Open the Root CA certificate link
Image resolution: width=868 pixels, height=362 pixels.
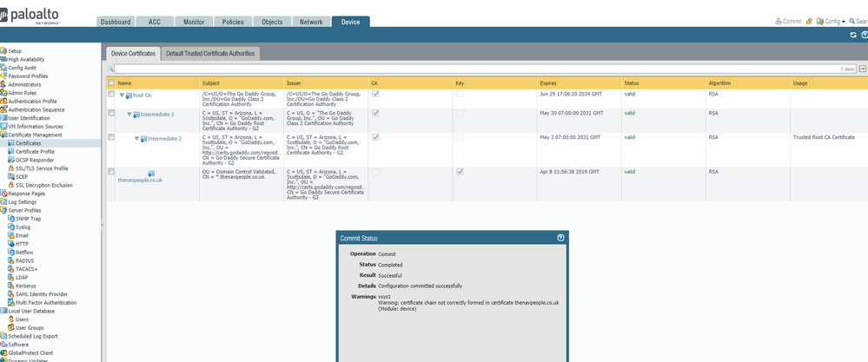[142, 95]
